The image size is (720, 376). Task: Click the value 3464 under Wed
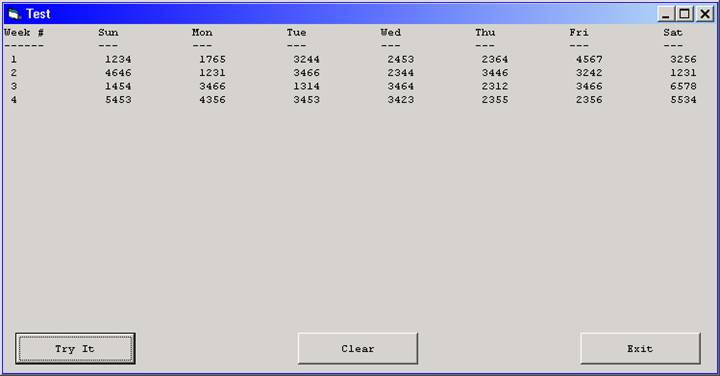[400, 86]
